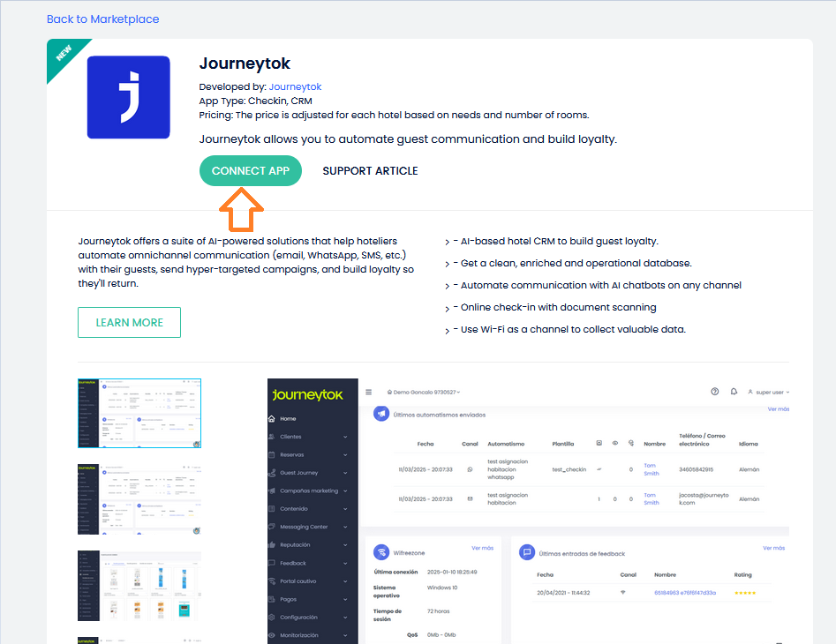Expand the Guest Journey sidebar section
Viewport: 836px width, 644px height.
tap(313, 473)
